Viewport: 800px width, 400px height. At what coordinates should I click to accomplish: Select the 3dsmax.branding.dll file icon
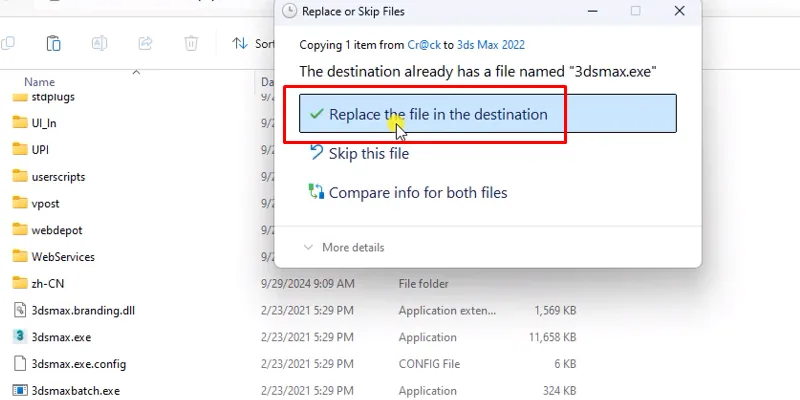click(x=20, y=310)
